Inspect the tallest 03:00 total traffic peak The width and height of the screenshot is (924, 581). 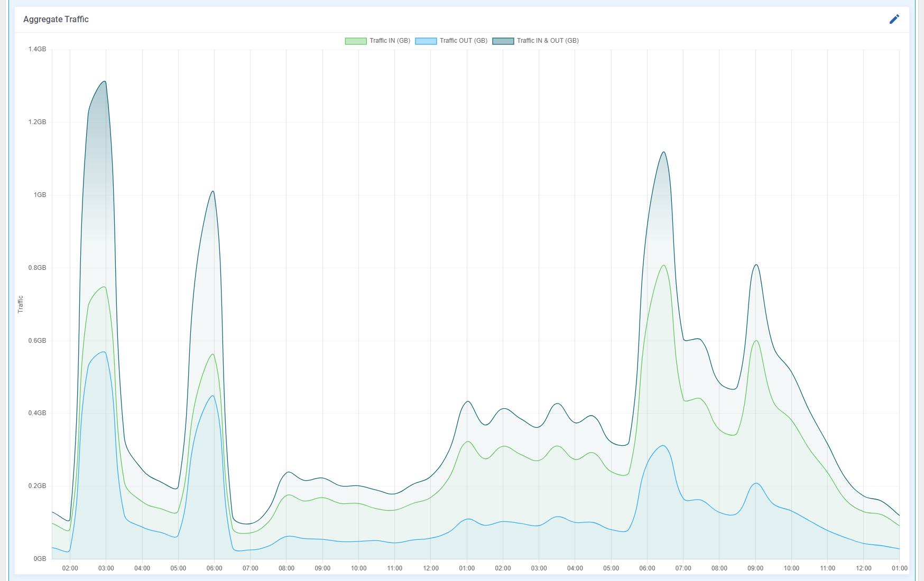(105, 82)
